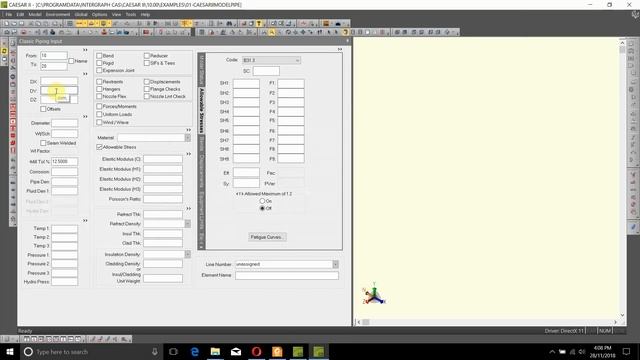Select the Orbit rotate view icon
Image resolution: width=640 pixels, height=360 pixels.
tap(288, 32)
